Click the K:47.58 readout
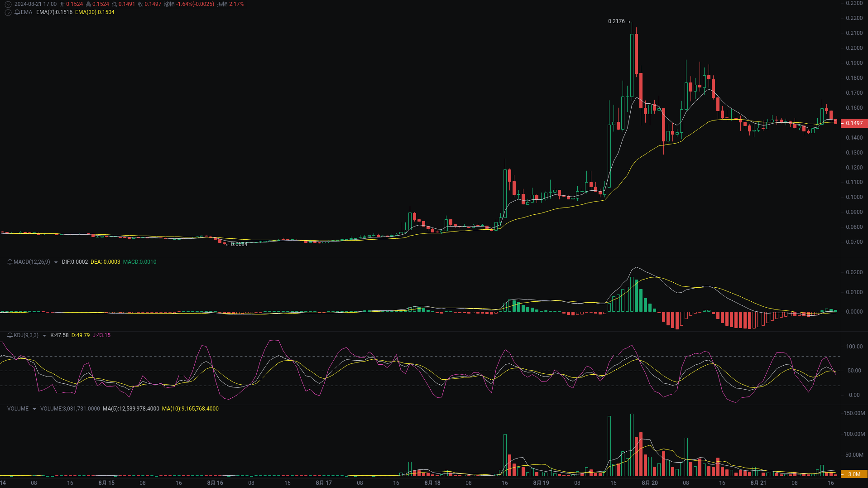Screen dimensions: 868x488 pos(59,335)
